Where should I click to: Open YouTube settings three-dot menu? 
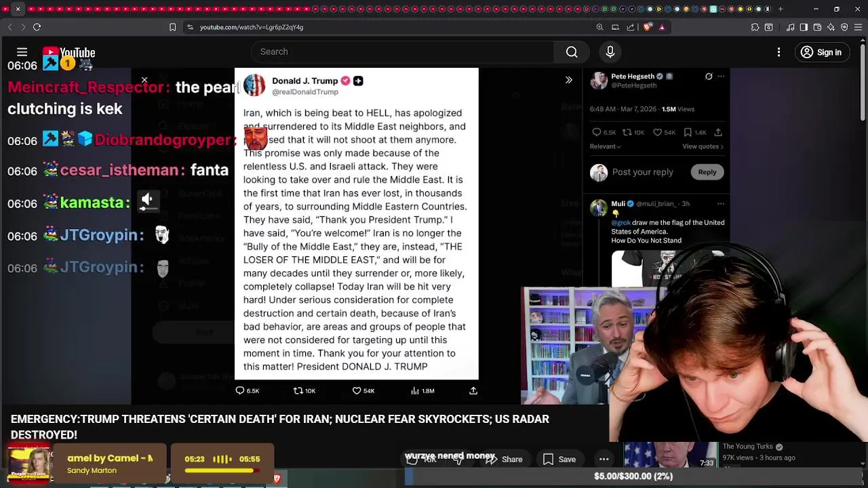tap(778, 52)
